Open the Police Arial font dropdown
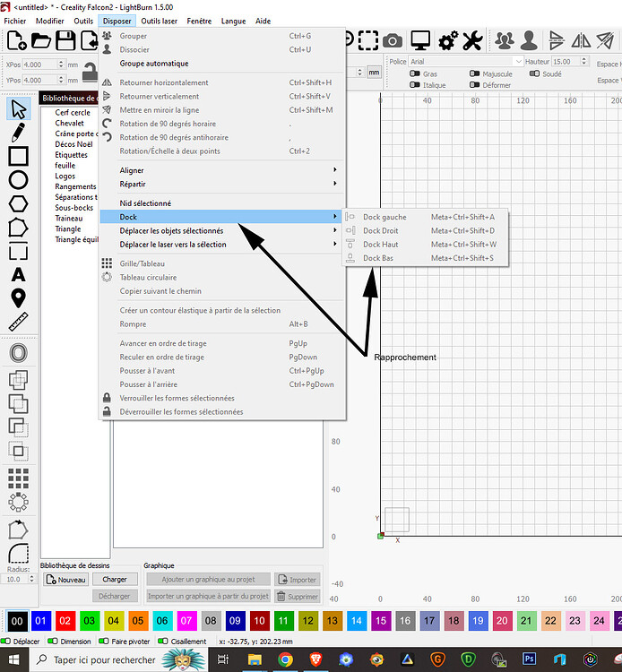Screen dimensions: 622x672 [x=466, y=62]
